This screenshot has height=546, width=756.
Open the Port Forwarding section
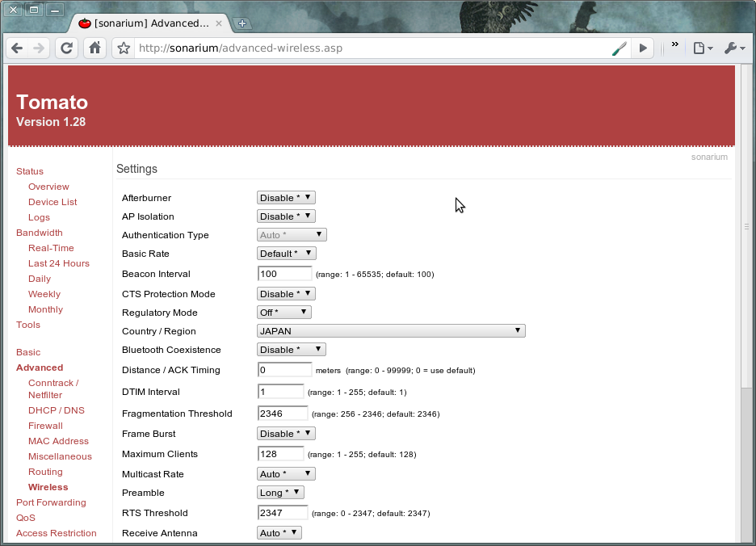click(51, 502)
